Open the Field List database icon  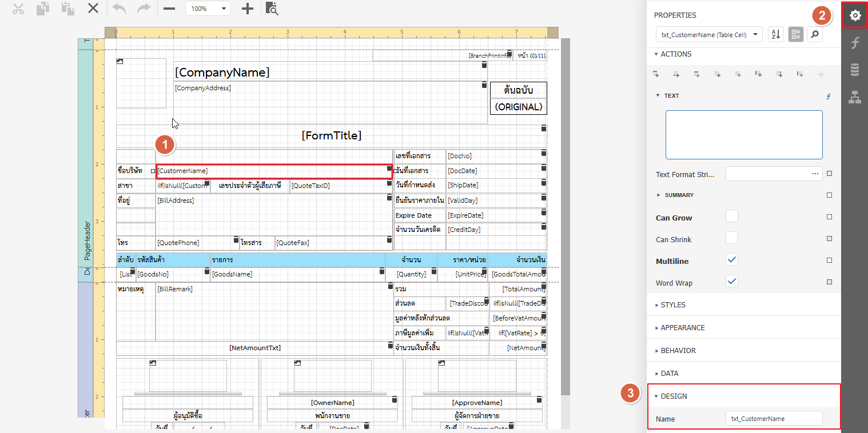[x=855, y=70]
